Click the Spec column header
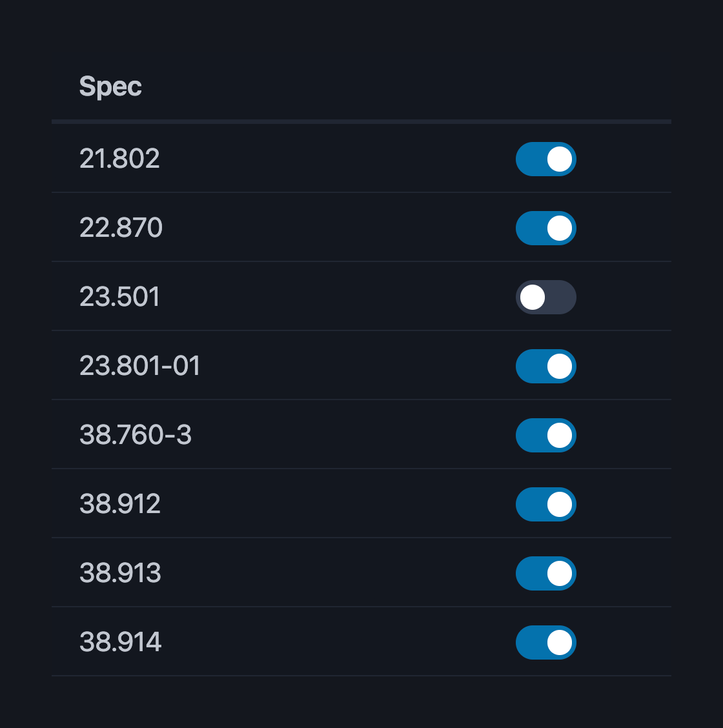 point(111,87)
